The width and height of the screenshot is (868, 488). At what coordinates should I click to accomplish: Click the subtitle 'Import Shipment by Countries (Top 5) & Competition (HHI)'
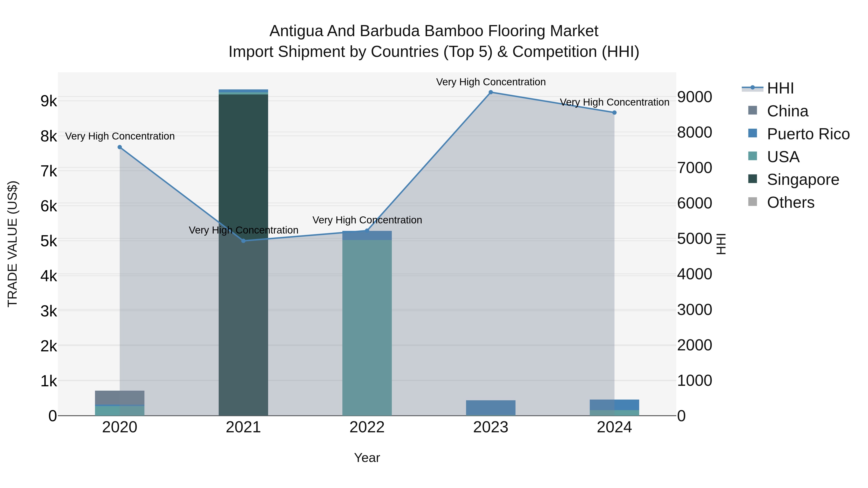tap(434, 52)
